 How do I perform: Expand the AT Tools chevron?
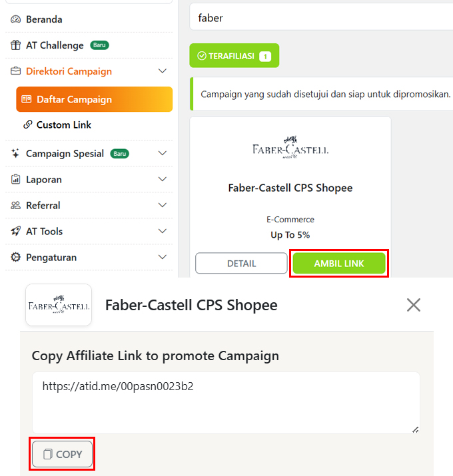pos(162,232)
